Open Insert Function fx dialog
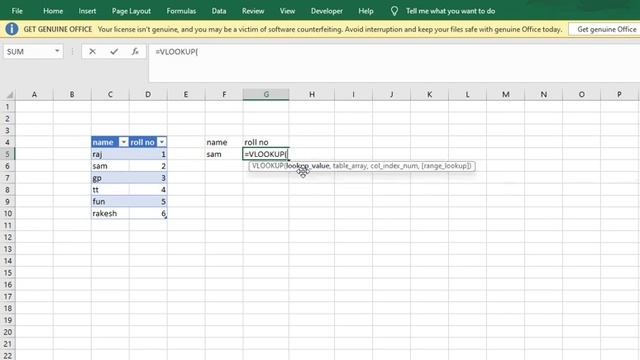The width and height of the screenshot is (640, 360). click(x=135, y=51)
